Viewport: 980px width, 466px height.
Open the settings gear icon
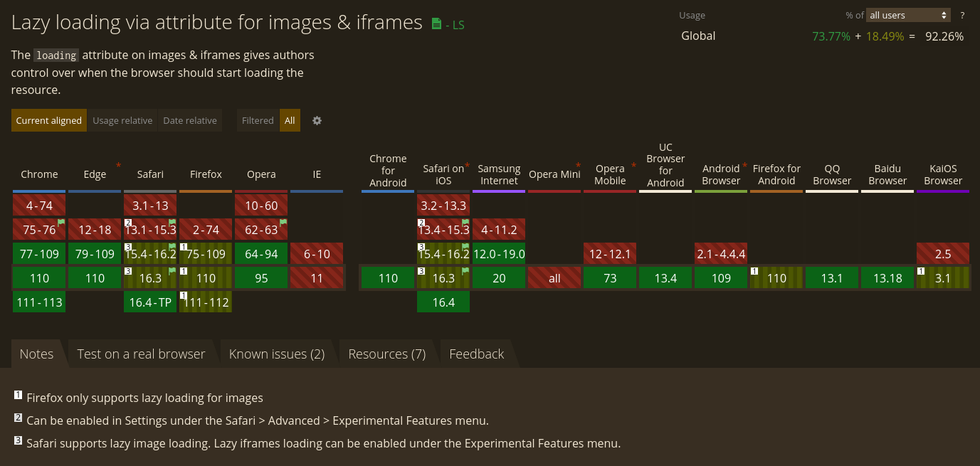pyautogui.click(x=317, y=120)
